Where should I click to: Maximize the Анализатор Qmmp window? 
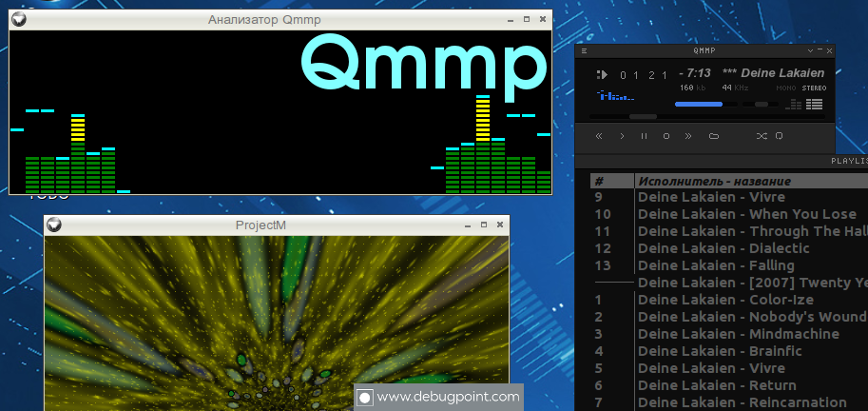point(527,19)
